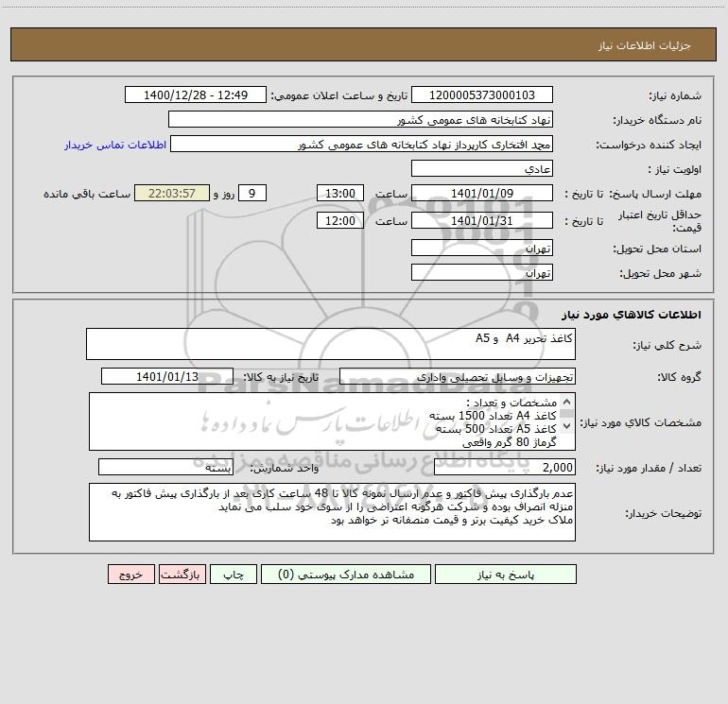Click the چاپ print button
The height and width of the screenshot is (704, 728).
click(234, 575)
